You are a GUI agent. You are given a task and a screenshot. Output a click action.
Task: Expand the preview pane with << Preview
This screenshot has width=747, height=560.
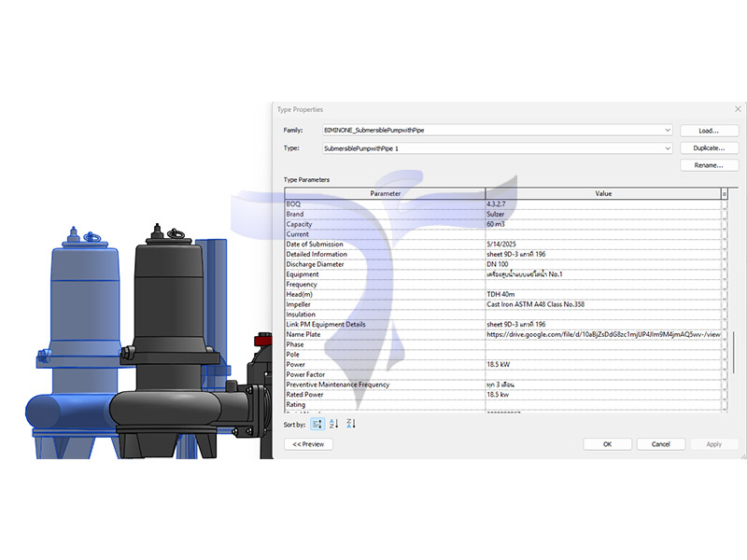pos(308,444)
